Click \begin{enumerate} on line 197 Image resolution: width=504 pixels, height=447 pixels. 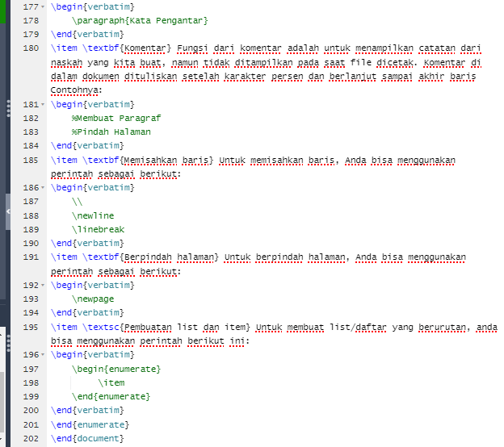tap(116, 370)
